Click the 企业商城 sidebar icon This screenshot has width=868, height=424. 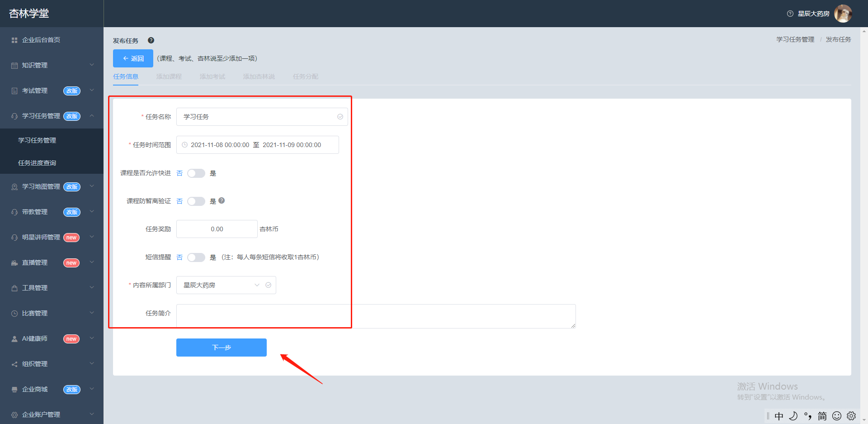pos(14,390)
